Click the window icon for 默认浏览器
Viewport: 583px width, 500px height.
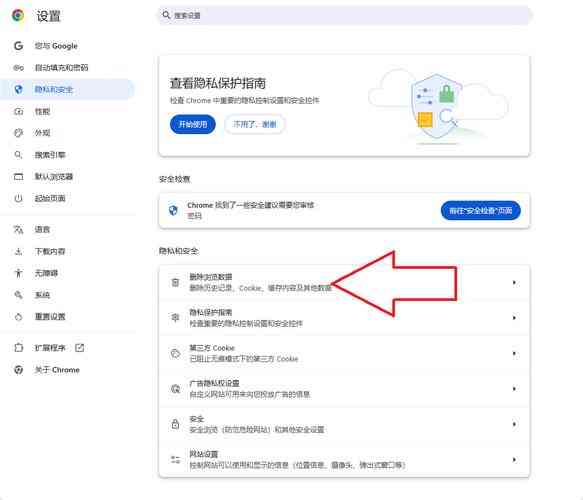(x=18, y=177)
